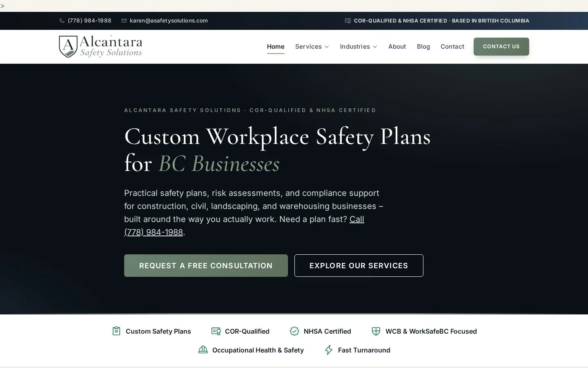
Task: Click karen@asafetysolutions.com email link
Action: click(x=169, y=21)
